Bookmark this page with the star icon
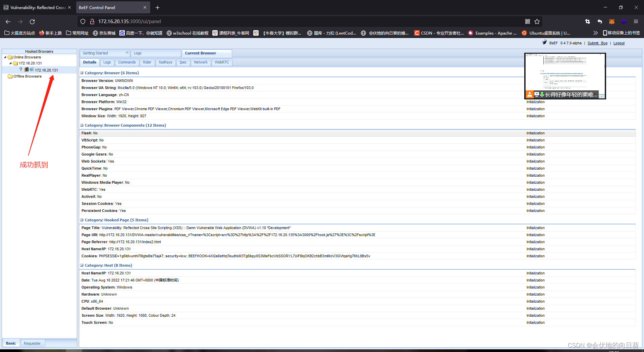Viewport: 644px width, 352px height. tap(537, 21)
